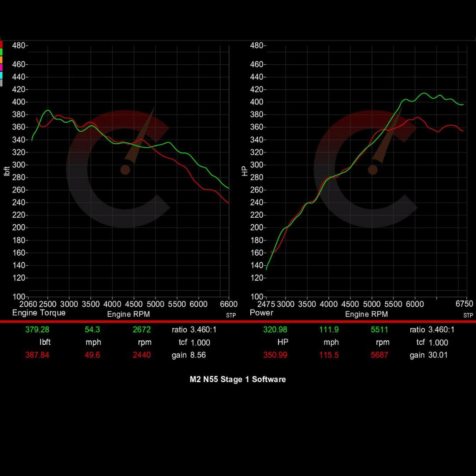476x476 pixels.
Task: Click the HP vertical axis label
Action: 244,171
